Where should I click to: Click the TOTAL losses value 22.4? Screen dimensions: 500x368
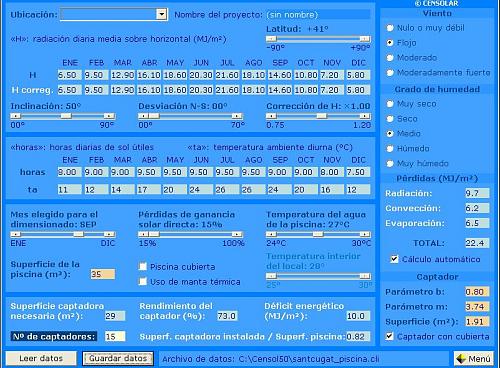pyautogui.click(x=477, y=243)
